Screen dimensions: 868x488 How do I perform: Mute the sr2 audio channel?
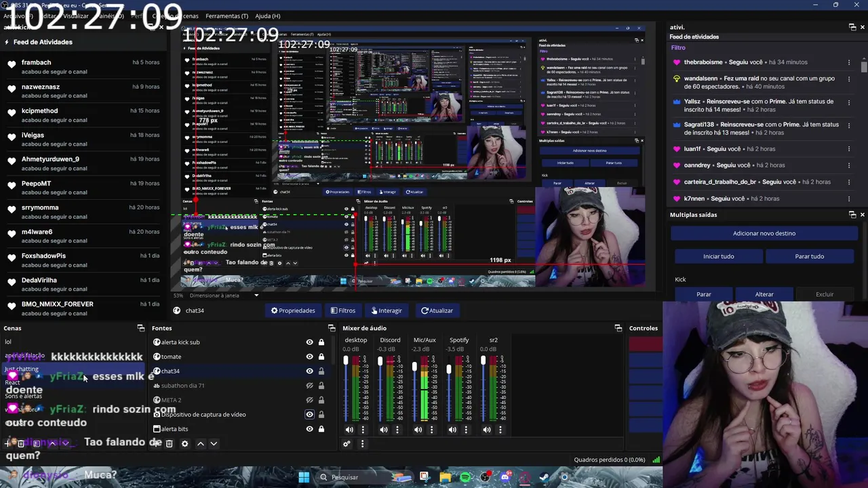(x=487, y=430)
